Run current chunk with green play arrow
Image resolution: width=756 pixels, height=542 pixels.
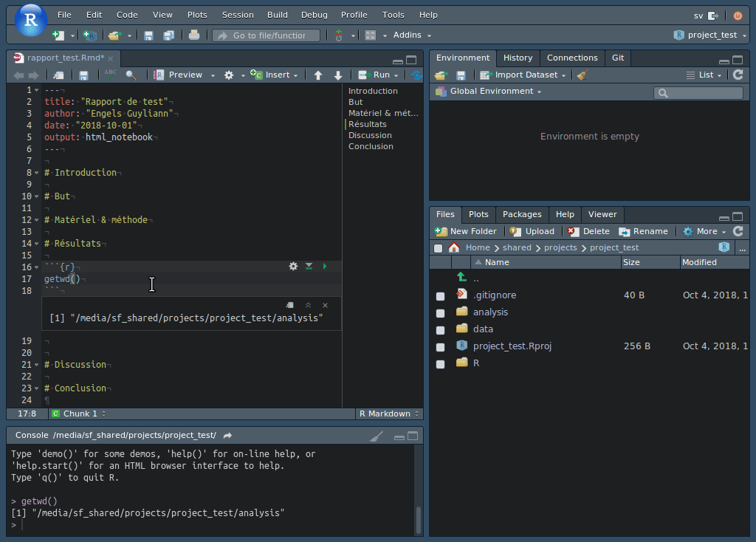(x=325, y=266)
